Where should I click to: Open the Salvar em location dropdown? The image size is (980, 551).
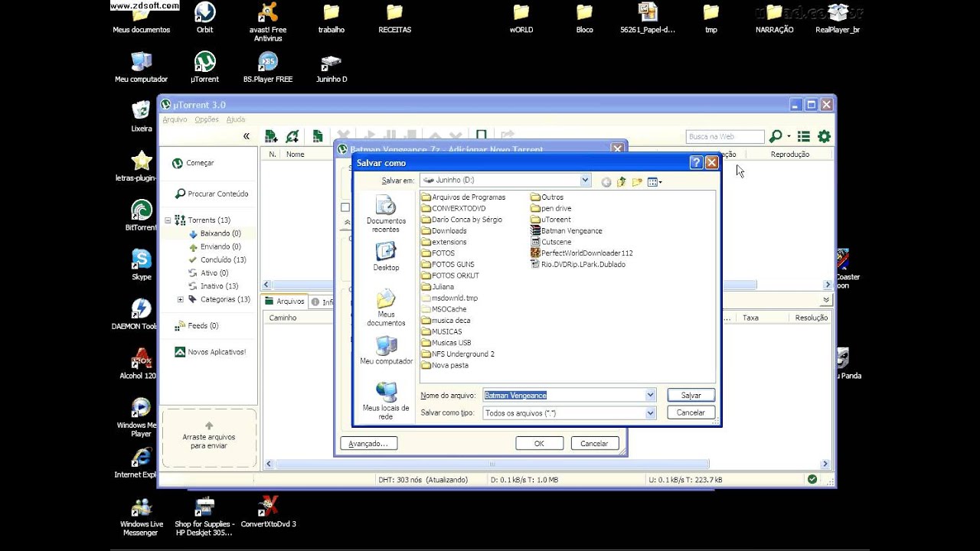586,181
